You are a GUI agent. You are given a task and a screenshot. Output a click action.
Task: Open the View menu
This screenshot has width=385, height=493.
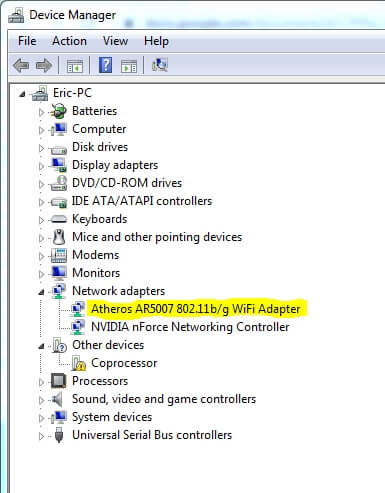115,41
